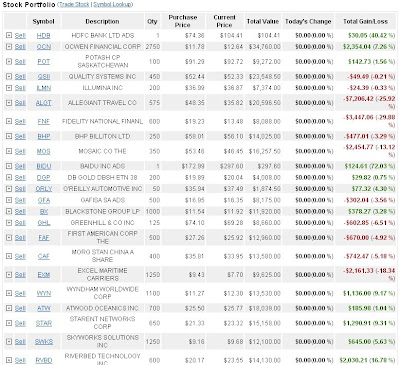Open the ILMN symbol link
This screenshot has height=365, width=400.
[x=44, y=88]
